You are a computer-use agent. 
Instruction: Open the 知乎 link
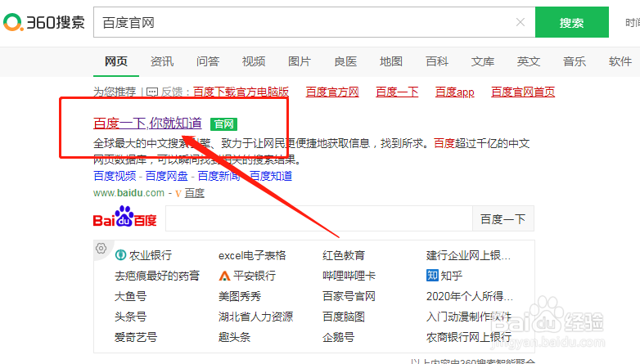click(452, 276)
